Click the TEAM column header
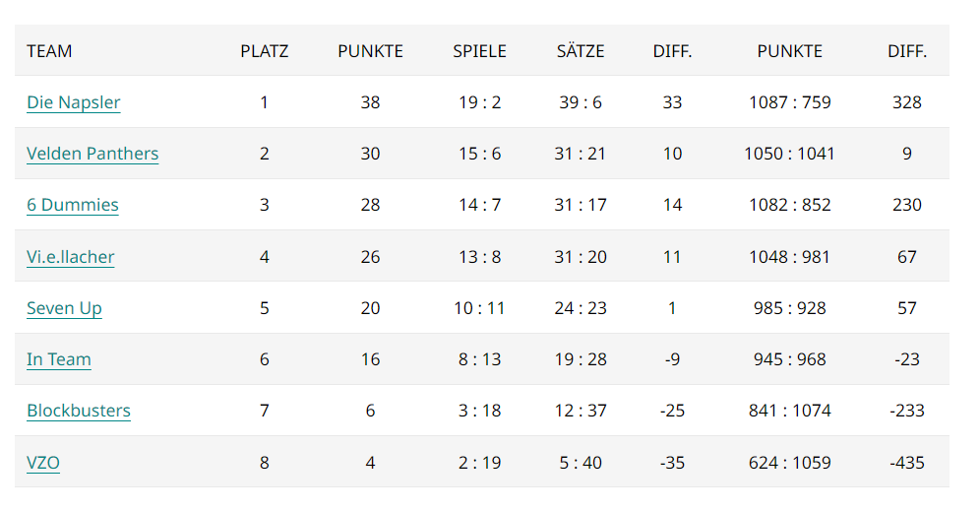Image resolution: width=980 pixels, height=511 pixels. click(x=49, y=51)
